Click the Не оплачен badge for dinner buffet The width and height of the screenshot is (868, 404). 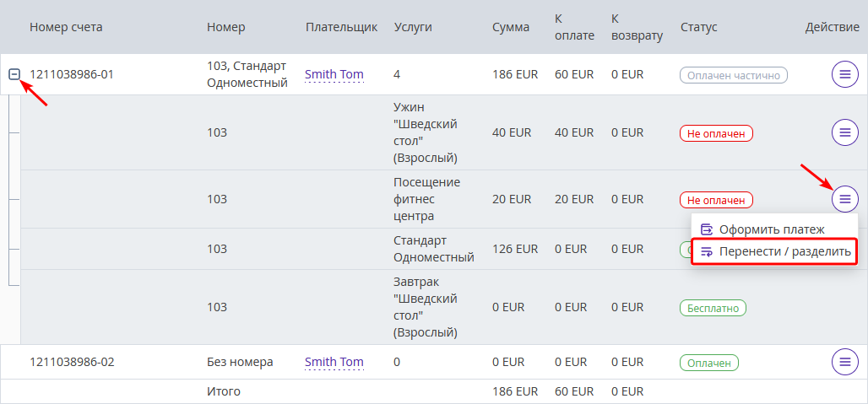pyautogui.click(x=716, y=133)
